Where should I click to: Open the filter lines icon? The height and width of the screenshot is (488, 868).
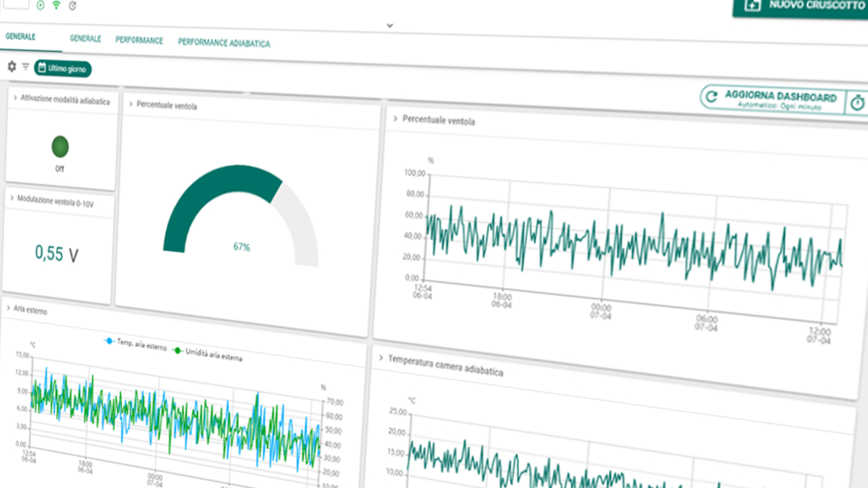(x=26, y=66)
